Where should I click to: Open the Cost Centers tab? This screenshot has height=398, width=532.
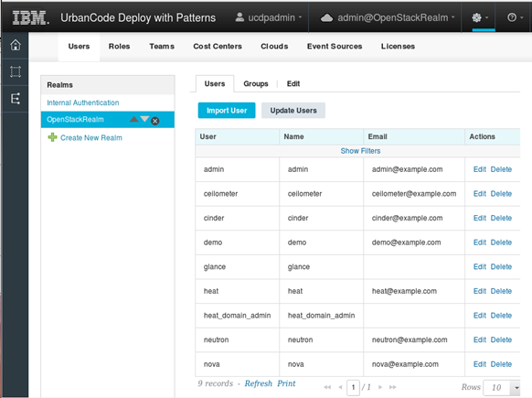218,46
